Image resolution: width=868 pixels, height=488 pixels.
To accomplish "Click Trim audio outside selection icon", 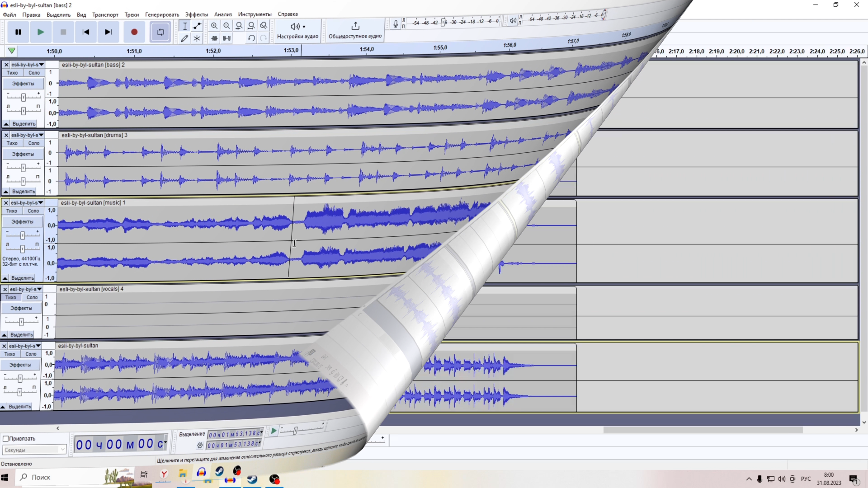I will point(214,38).
